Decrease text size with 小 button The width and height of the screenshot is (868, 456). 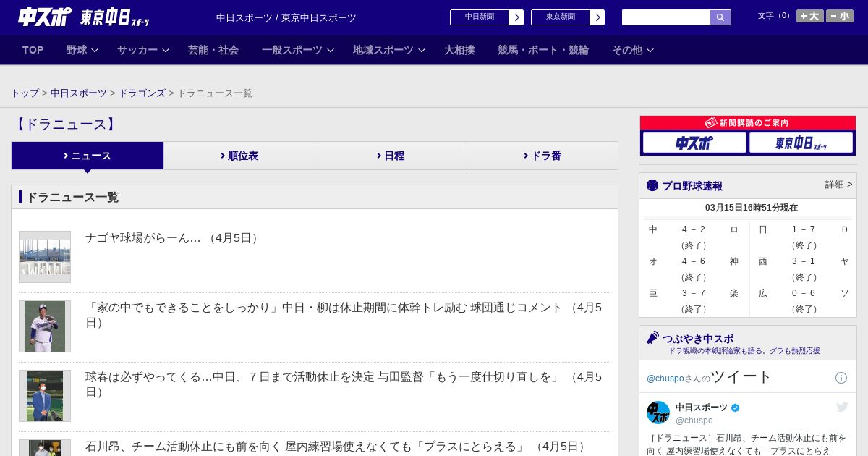pos(840,16)
